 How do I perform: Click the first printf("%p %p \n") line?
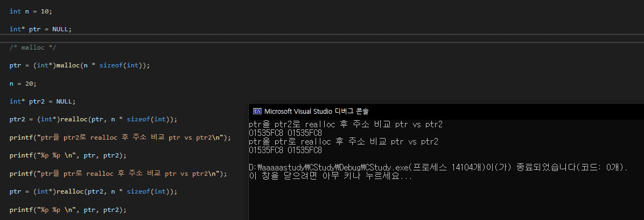68,155
